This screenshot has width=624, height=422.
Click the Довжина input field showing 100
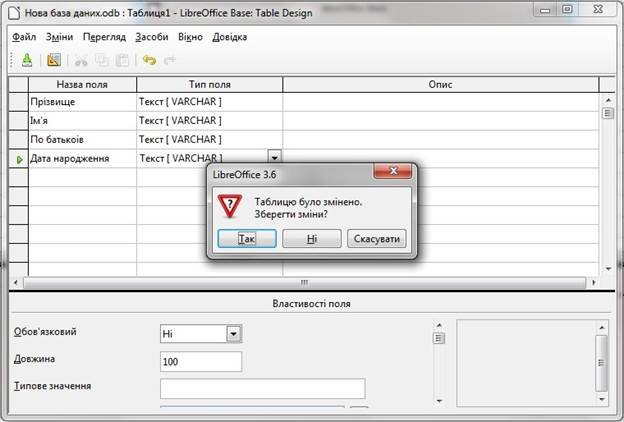(x=201, y=361)
